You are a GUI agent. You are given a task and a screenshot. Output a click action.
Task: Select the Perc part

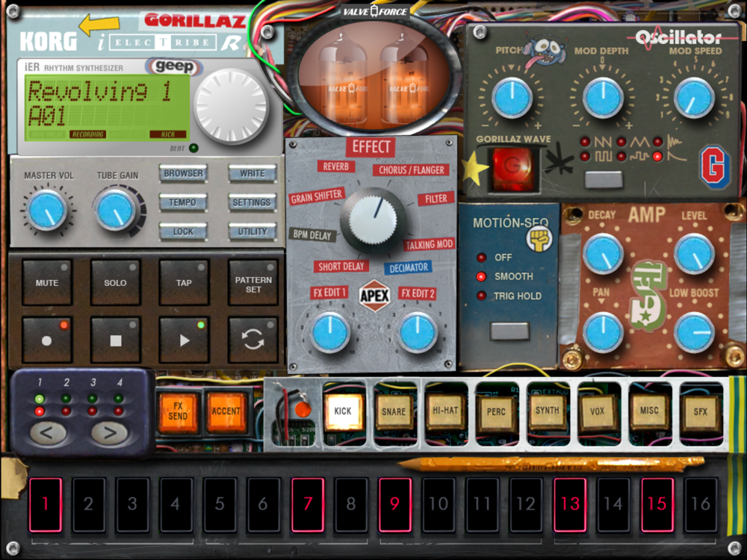point(496,411)
